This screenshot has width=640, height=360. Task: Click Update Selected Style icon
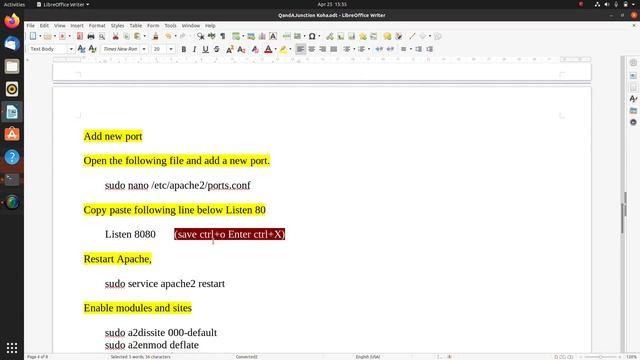coord(82,49)
